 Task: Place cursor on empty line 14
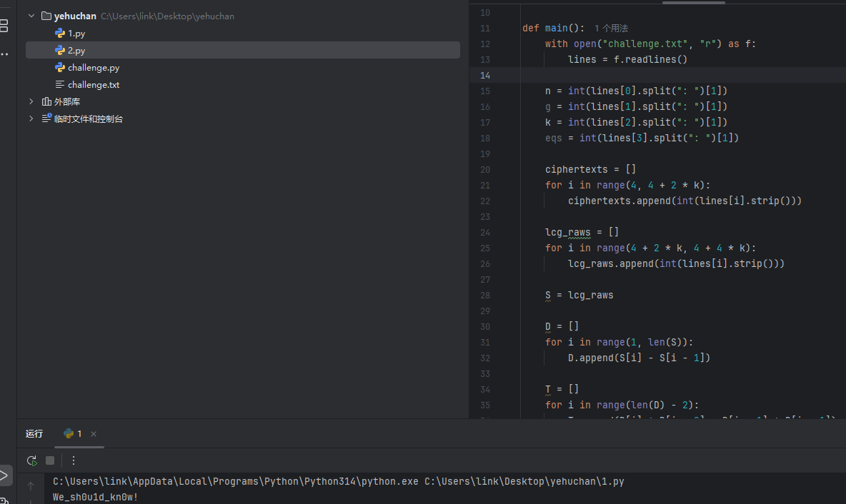643,75
